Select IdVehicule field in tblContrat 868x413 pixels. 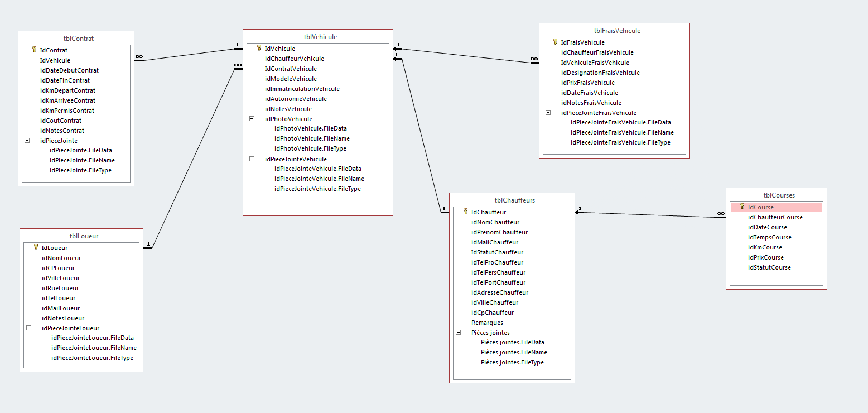click(55, 60)
